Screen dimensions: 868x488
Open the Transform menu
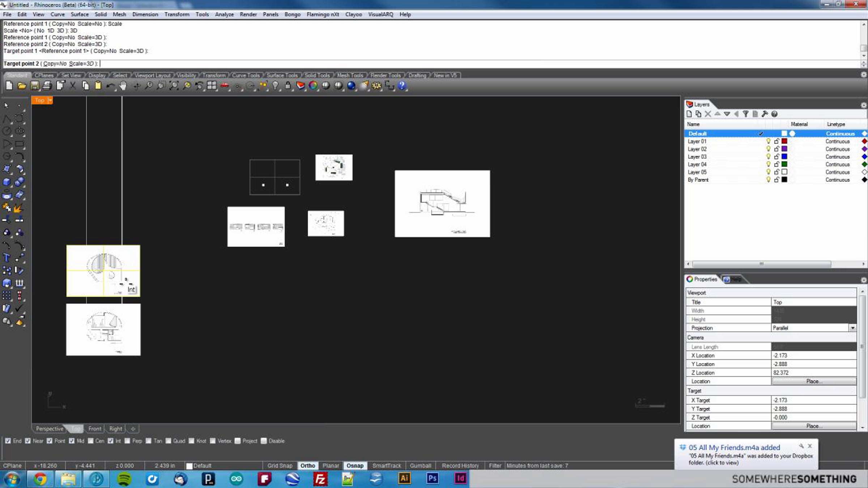pos(176,14)
